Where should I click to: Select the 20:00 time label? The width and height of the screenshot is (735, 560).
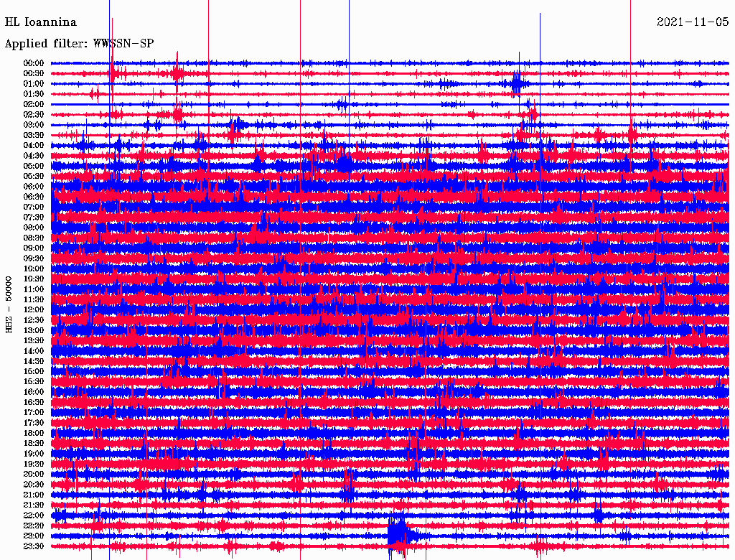click(x=34, y=474)
